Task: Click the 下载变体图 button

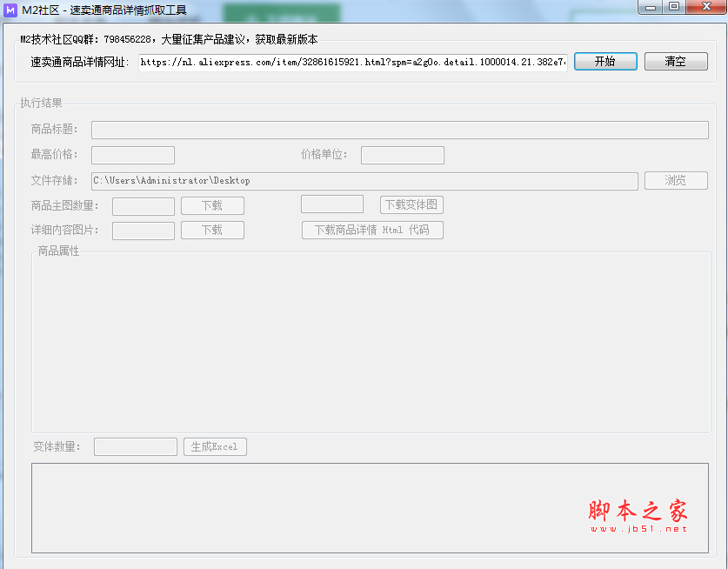Action: click(411, 204)
